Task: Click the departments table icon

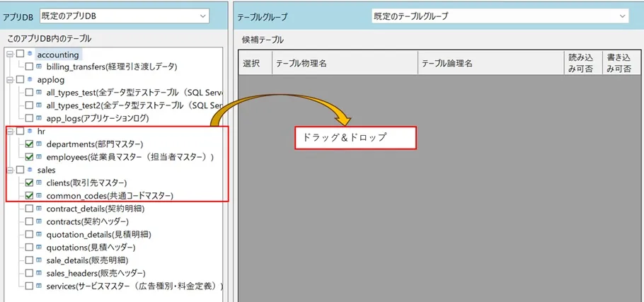Action: [x=39, y=144]
